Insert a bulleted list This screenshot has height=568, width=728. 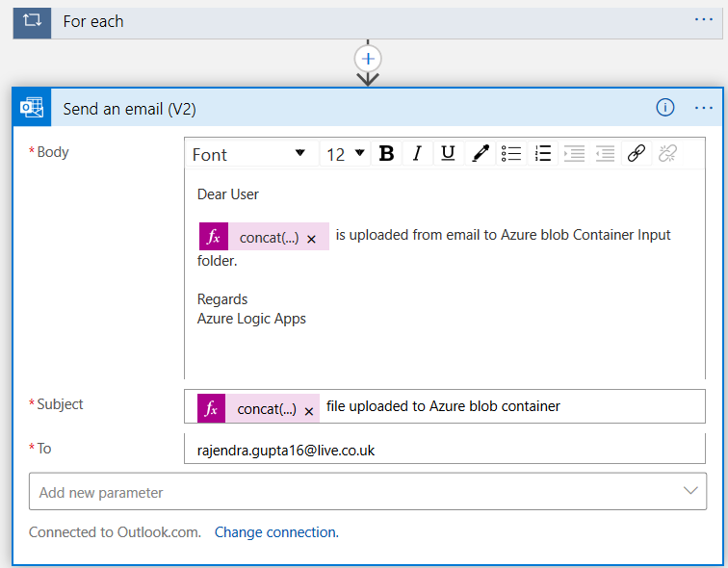511,154
